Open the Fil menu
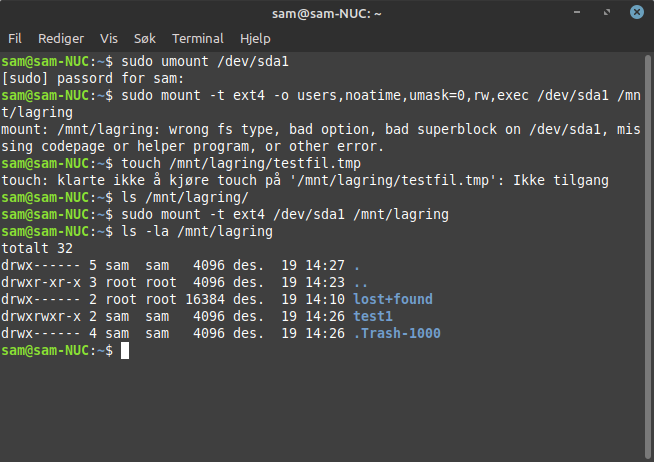654x462 pixels. (15, 39)
